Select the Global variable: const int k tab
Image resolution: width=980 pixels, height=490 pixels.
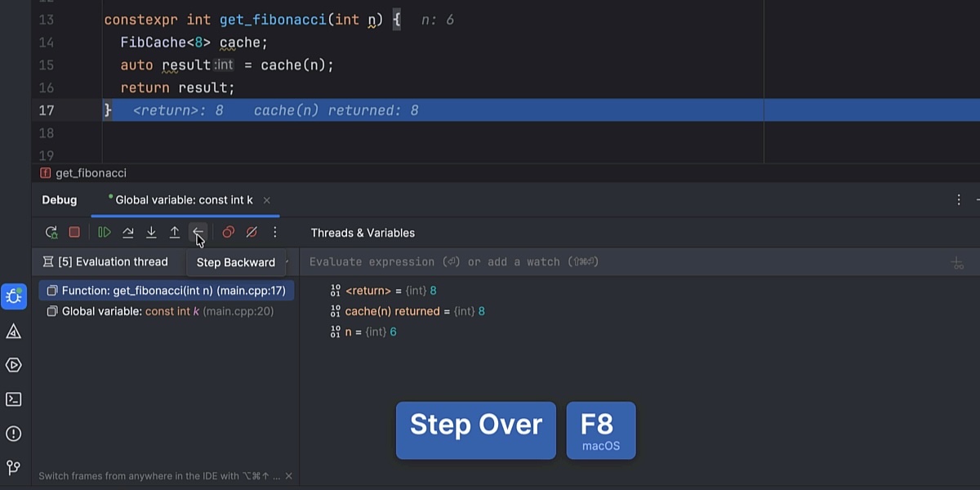(184, 200)
